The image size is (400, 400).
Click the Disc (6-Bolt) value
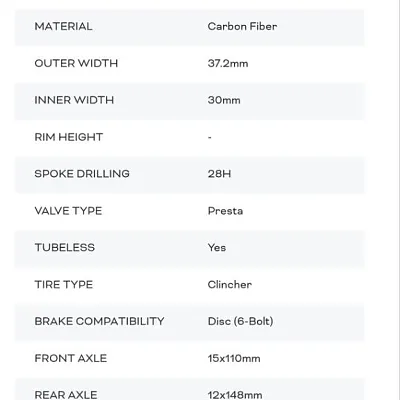click(241, 321)
